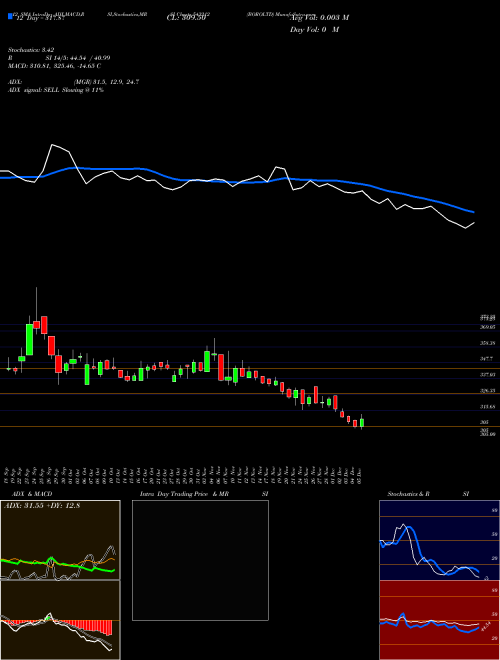Image resolution: width=500 pixels, height=660 pixels.
Task: Click the blue 12 Day SMA legend square
Action: (10, 16)
